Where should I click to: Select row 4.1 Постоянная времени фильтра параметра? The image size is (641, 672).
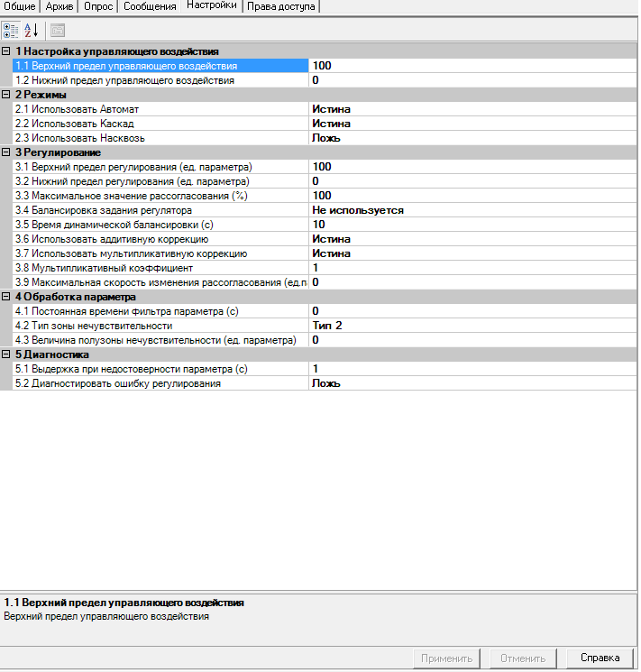coord(160,311)
